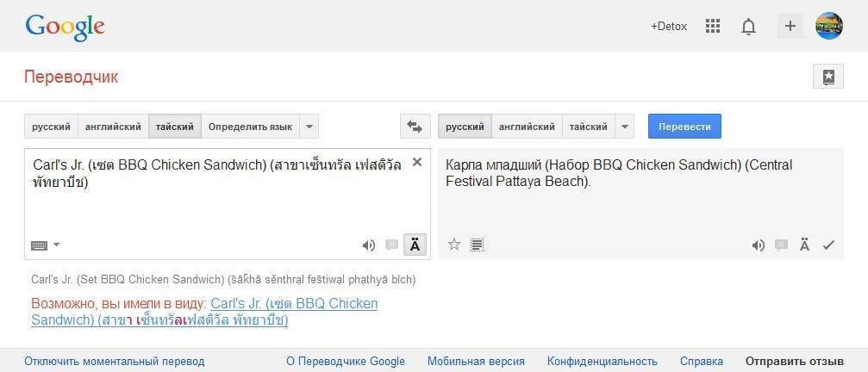The height and width of the screenshot is (372, 868).
Task: Choose Определить язык detect option
Action: click(x=250, y=127)
